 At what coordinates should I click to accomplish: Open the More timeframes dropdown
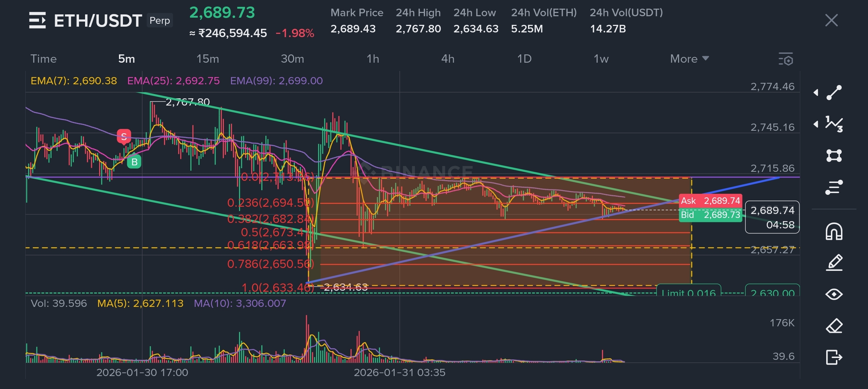pyautogui.click(x=689, y=59)
